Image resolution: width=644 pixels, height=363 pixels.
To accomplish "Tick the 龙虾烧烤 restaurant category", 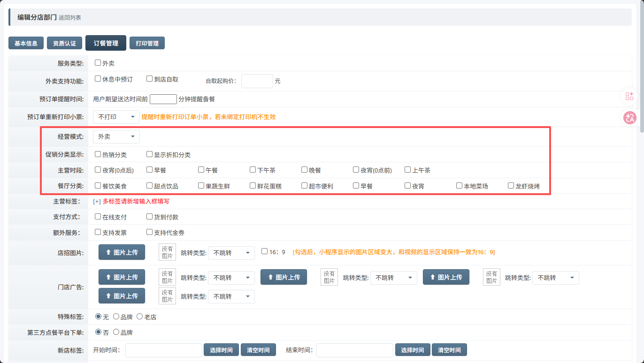I will (511, 186).
